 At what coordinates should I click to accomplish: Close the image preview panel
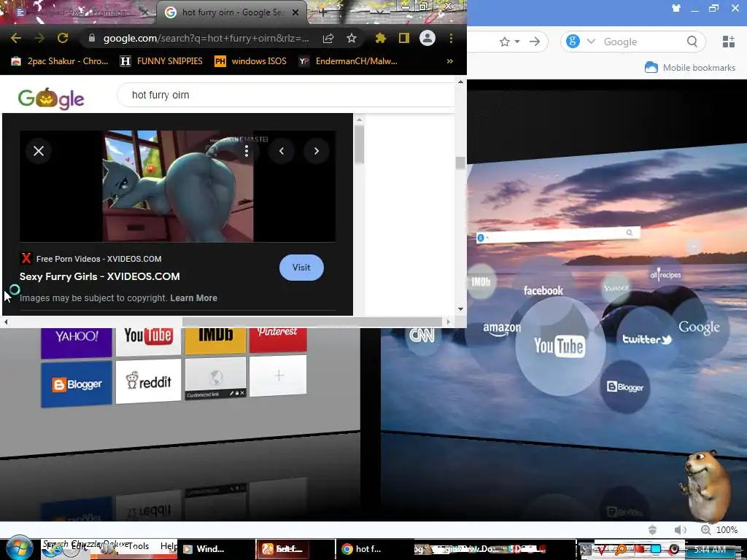point(39,151)
